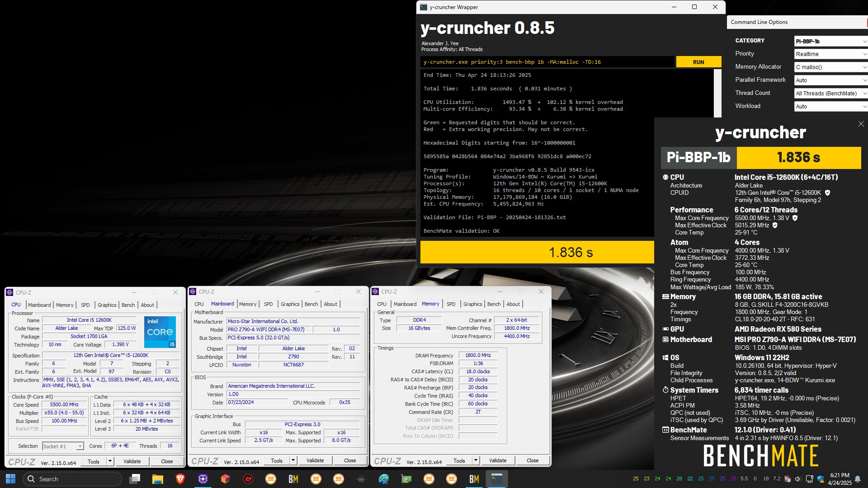Expand Tools arrow in the CPU-Z Memory window

click(x=476, y=460)
